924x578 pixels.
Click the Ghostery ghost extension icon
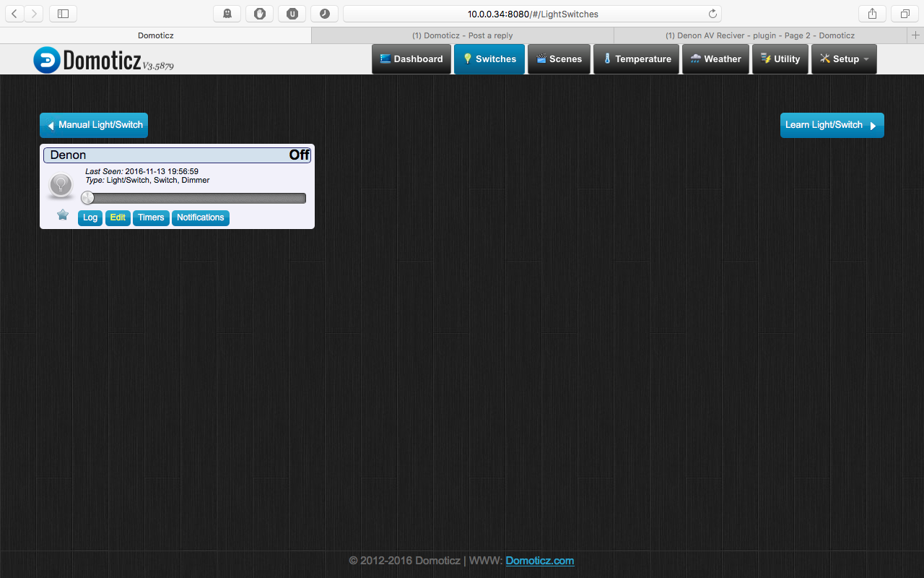click(227, 14)
